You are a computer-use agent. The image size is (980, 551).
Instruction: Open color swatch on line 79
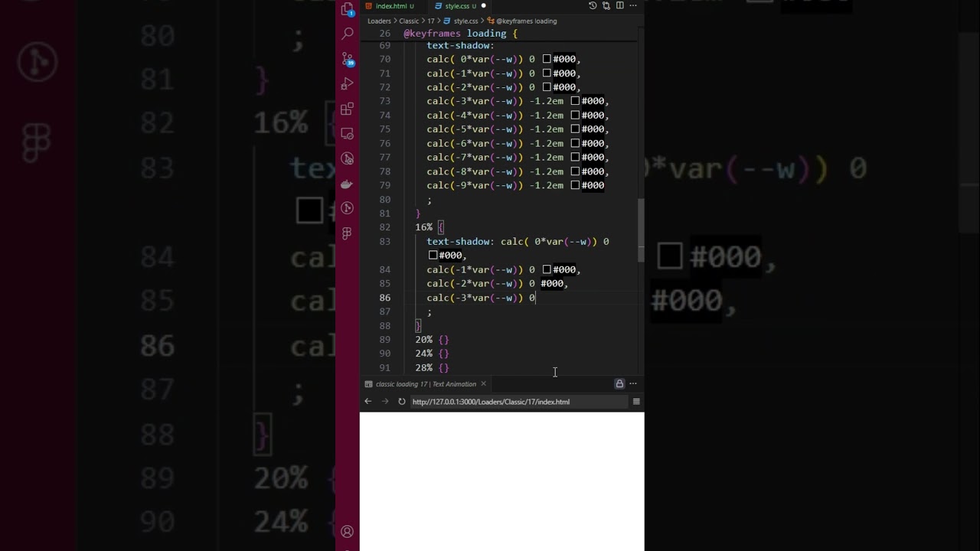575,185
